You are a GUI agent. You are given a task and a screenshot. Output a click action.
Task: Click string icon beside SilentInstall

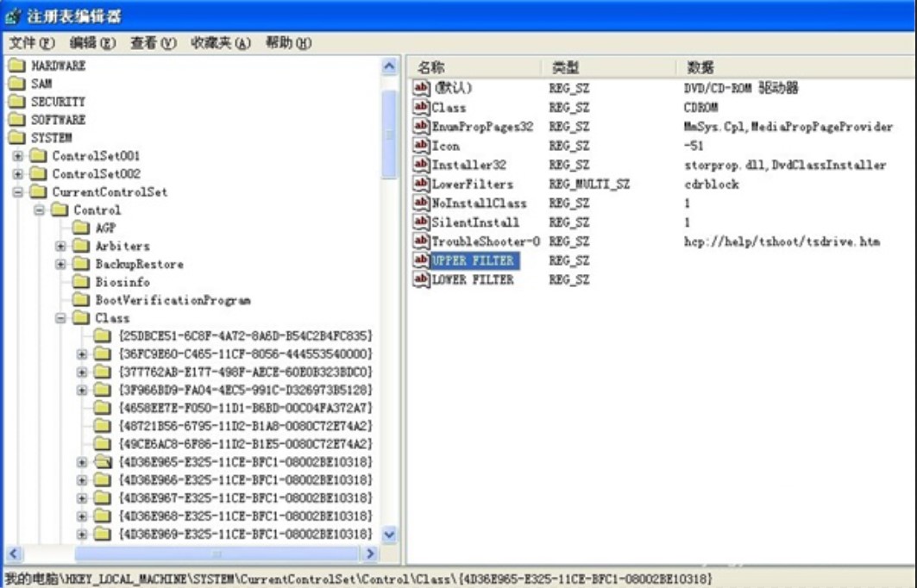tap(421, 222)
